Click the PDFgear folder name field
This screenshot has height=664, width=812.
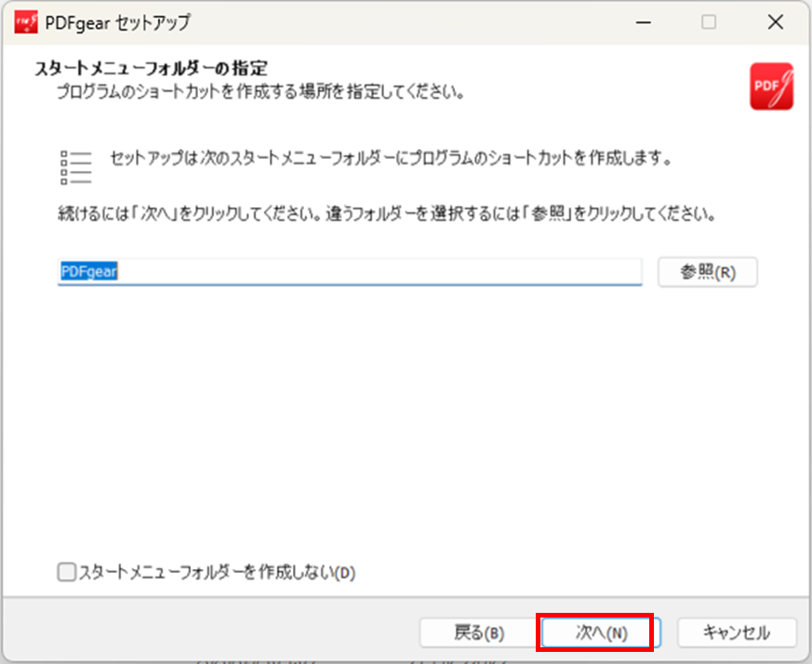click(350, 272)
